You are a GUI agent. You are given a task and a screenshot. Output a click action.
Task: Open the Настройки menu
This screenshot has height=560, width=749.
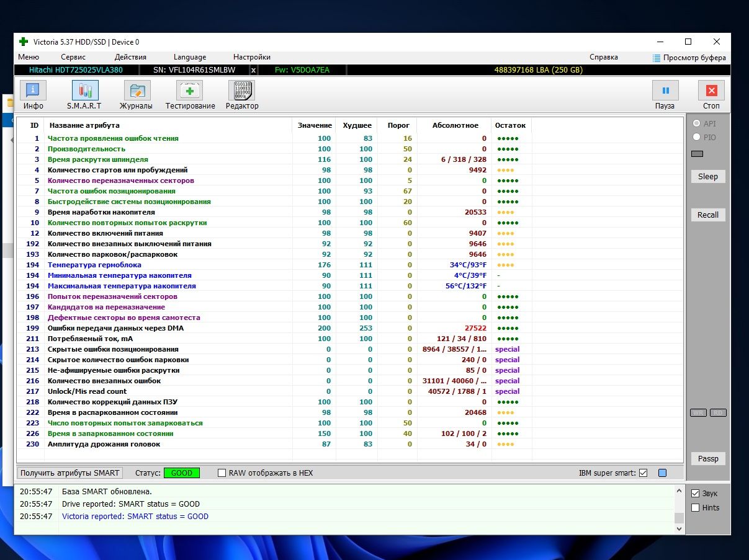point(252,57)
